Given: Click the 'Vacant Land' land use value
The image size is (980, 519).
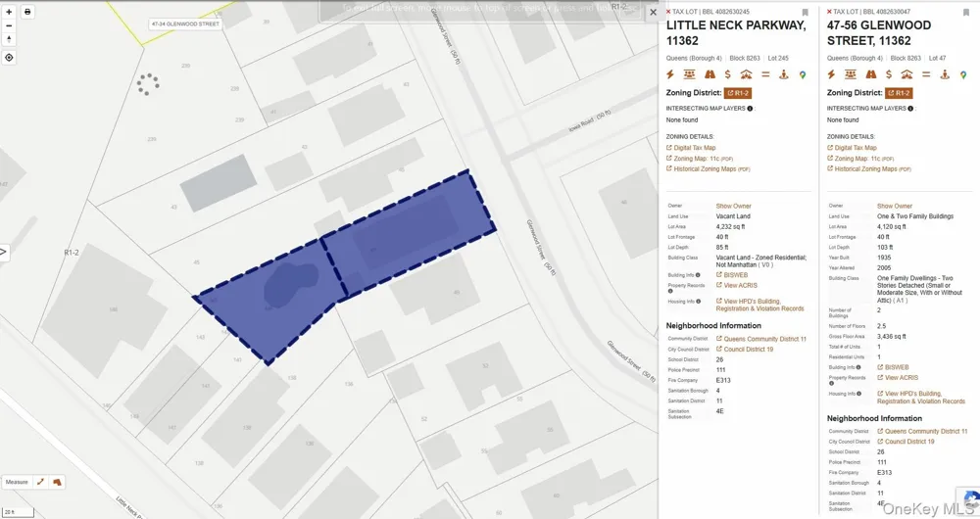Looking at the screenshot, I should point(733,216).
